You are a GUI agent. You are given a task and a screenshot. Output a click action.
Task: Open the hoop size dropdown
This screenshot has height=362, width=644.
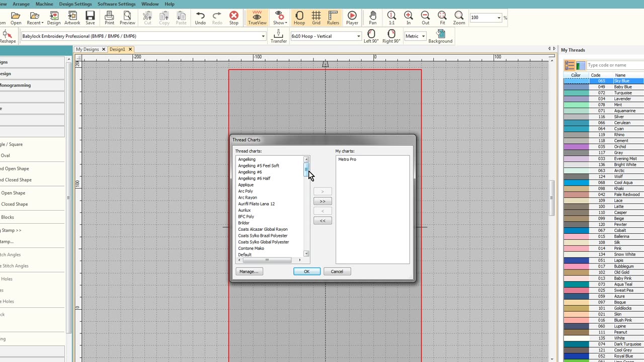point(358,36)
